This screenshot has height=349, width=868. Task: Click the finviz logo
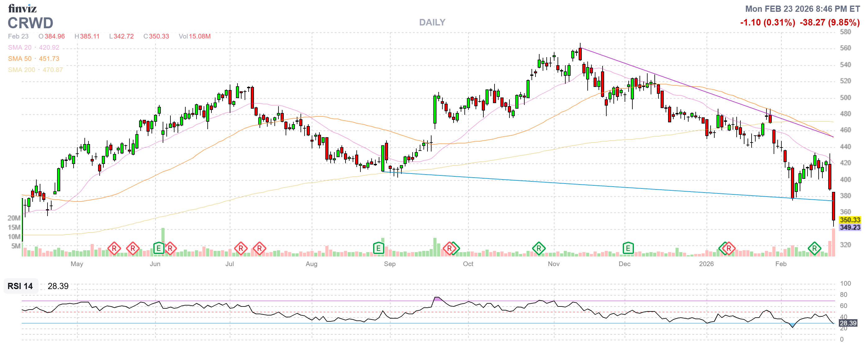[x=22, y=8]
